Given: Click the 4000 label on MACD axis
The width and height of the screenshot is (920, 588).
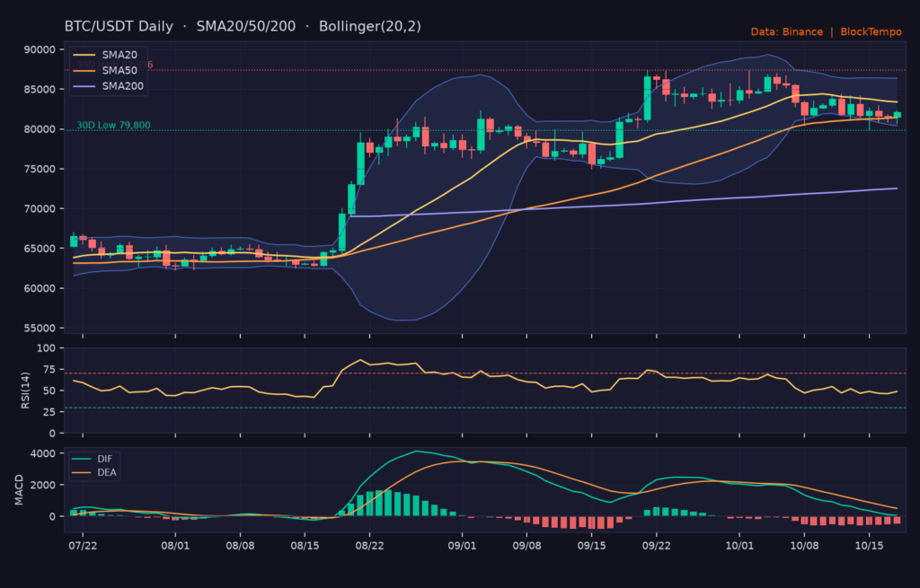Looking at the screenshot, I should (43, 453).
